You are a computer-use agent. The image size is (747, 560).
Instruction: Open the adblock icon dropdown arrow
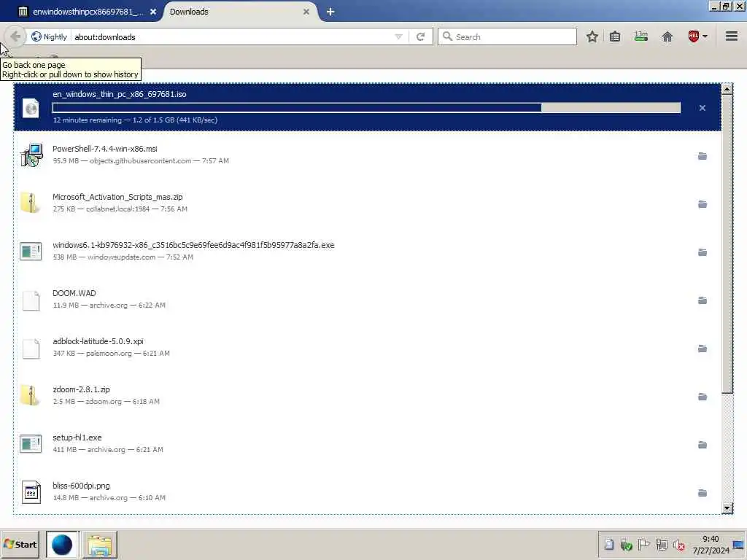point(705,36)
